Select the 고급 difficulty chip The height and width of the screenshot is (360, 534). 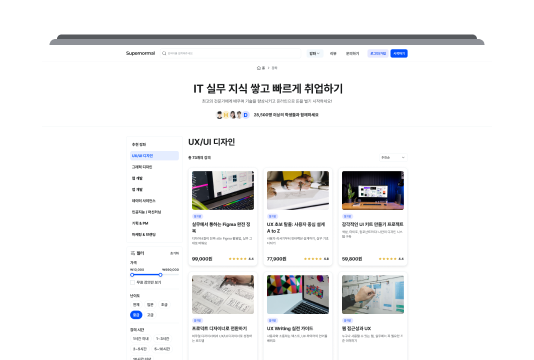[150, 315]
